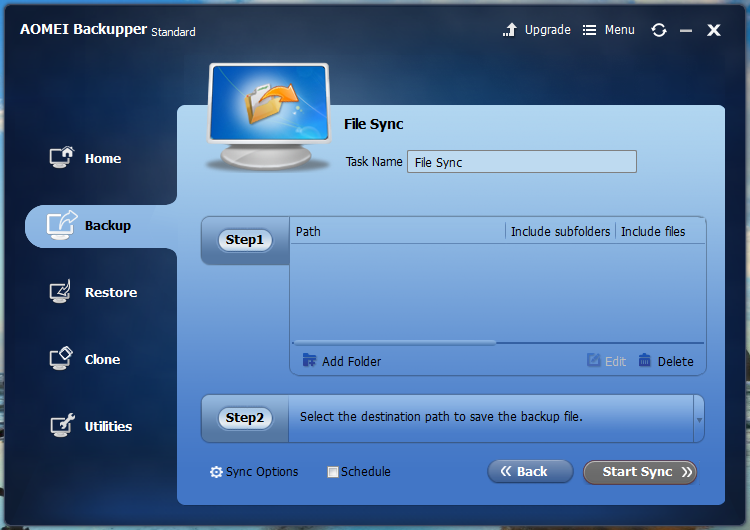Screen dimensions: 750x530
Task: Expand the destination path dropdown arrow
Action: click(699, 420)
